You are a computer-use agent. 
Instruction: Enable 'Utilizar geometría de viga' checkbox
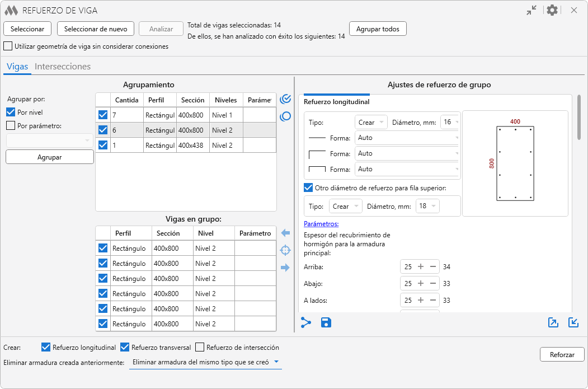pyautogui.click(x=8, y=46)
